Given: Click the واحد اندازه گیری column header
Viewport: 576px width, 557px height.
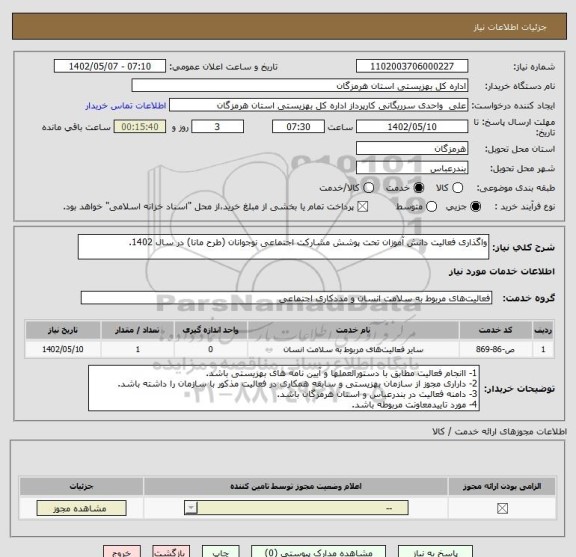Looking at the screenshot, I should 210,330.
